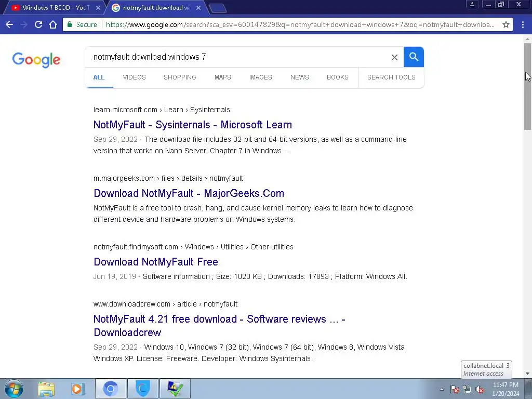This screenshot has width=532, height=399.
Task: Clear the search box with the X icon
Action: click(x=394, y=57)
